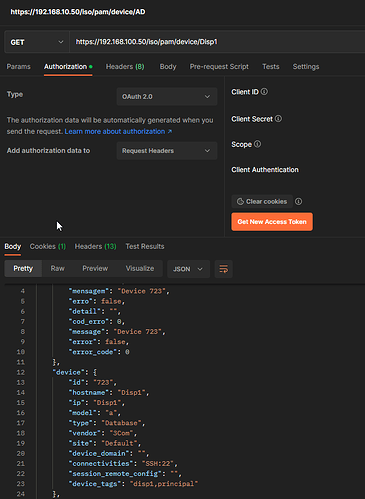Switch to the Cookies (1) response tab
Screen dimensions: 365x499
tap(48, 246)
